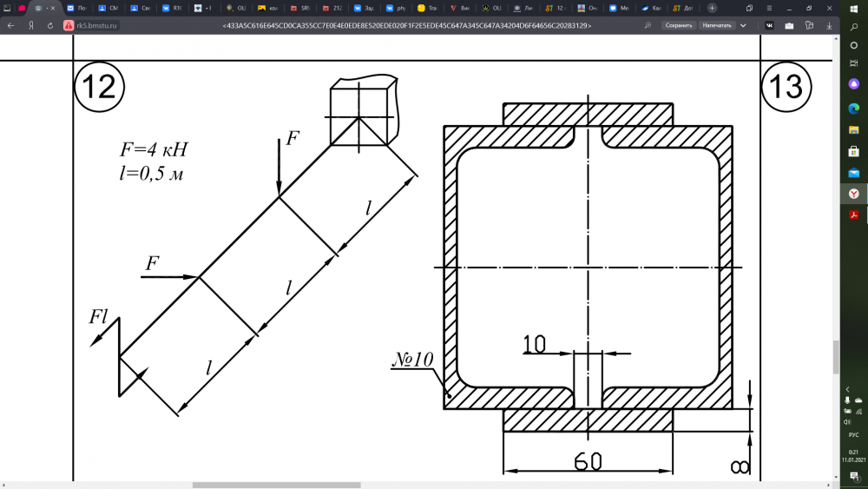Go back with the browser back arrow

10,25
